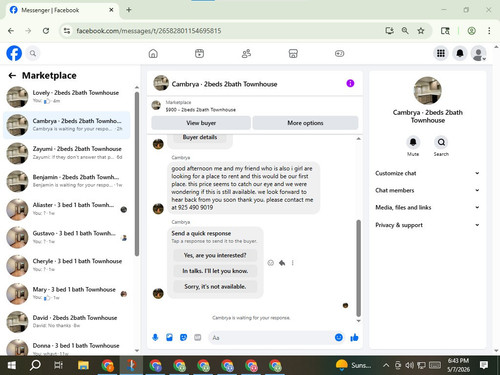500x375 pixels.
Task: Expand the Privacy & support section
Action: 427,225
